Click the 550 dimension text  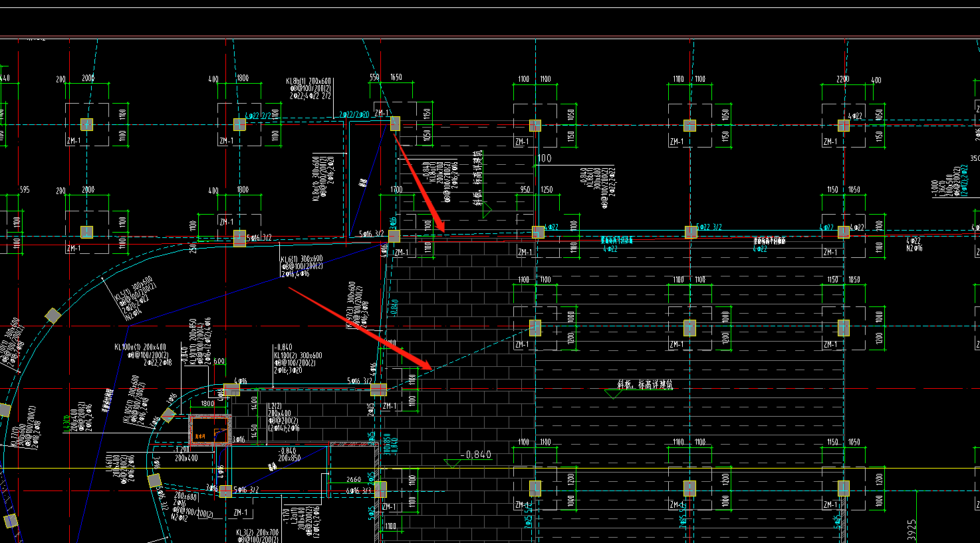pyautogui.click(x=375, y=78)
